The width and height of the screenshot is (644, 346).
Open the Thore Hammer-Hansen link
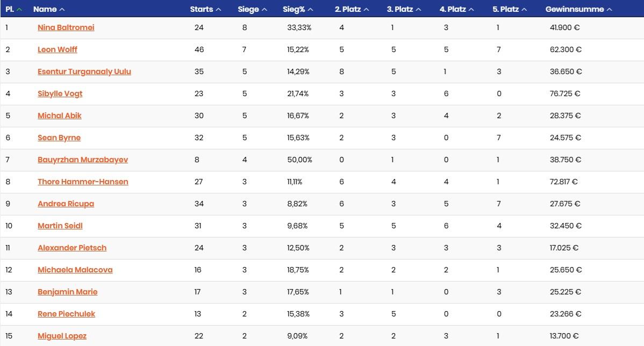click(83, 182)
